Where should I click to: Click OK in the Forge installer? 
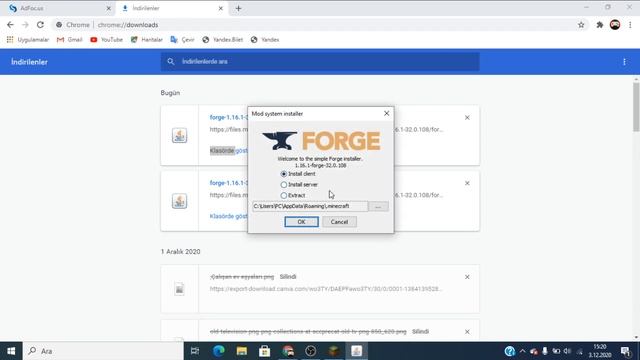(301, 222)
